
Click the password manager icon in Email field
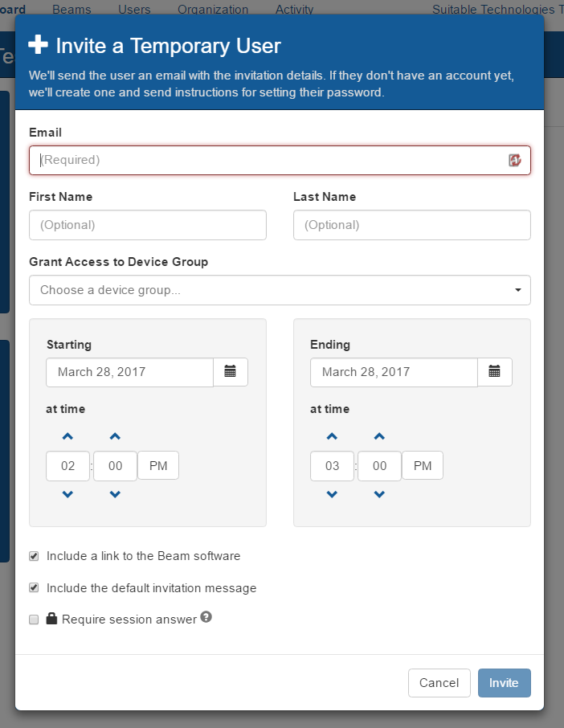[x=515, y=160]
